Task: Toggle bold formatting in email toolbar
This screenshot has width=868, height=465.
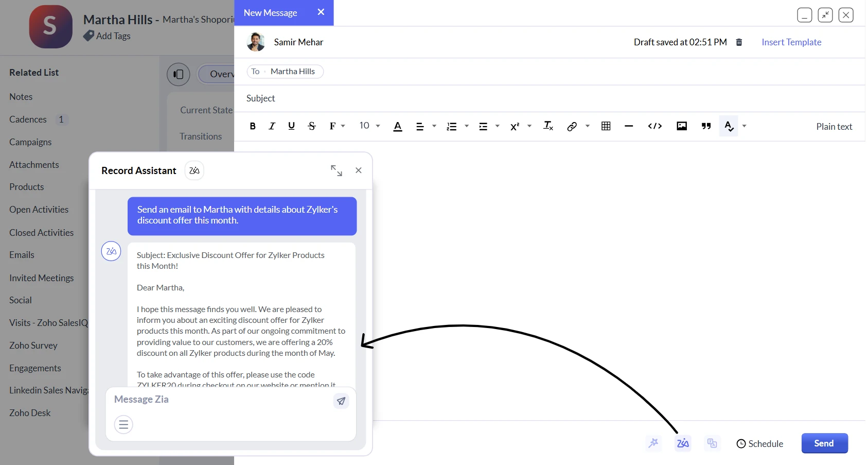Action: 253,126
